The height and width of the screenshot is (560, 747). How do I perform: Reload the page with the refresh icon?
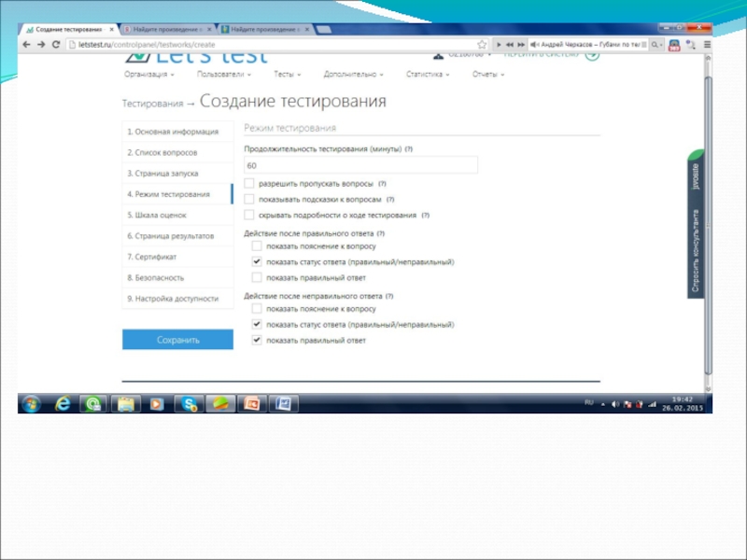(56, 44)
